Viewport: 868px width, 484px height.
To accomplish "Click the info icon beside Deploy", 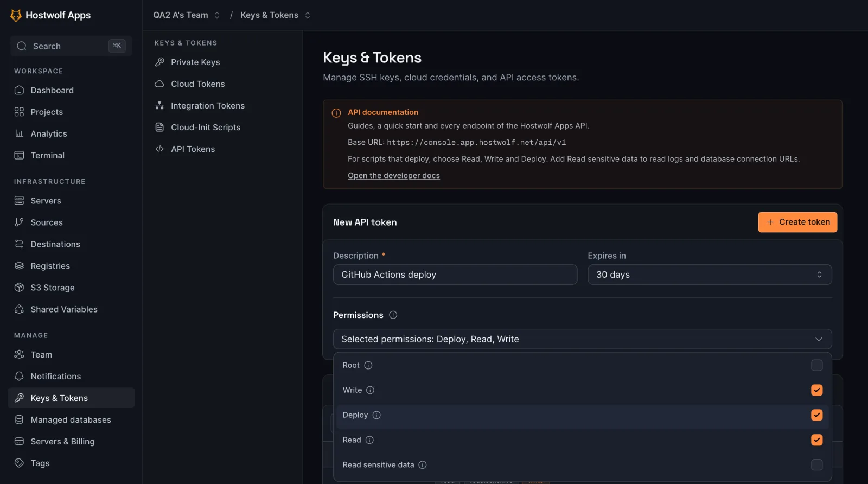I will tap(376, 415).
